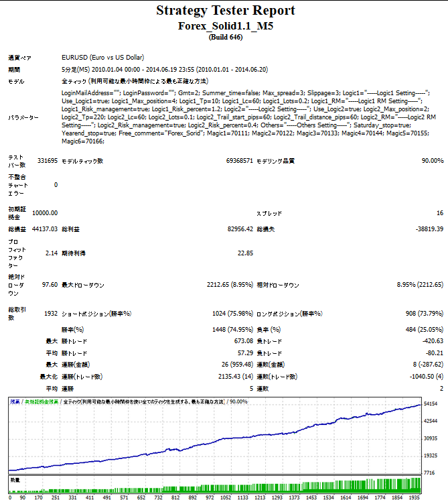
Task: Click the Strategy Tester Report title
Action: [x=225, y=10]
